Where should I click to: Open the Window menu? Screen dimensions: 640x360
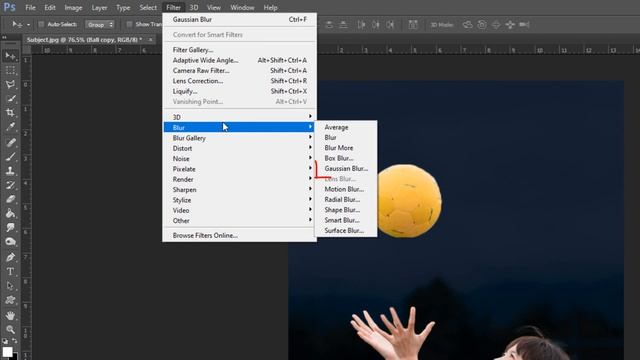pos(242,7)
